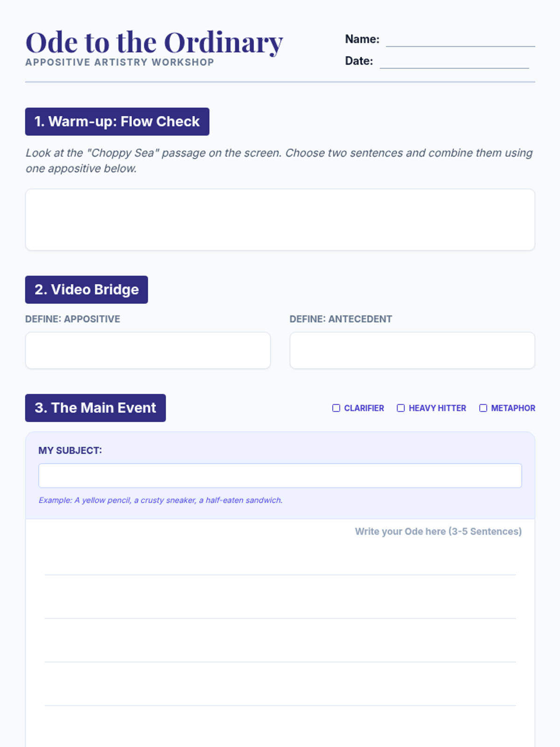
Task: Click the Name line field
Action: [460, 40]
